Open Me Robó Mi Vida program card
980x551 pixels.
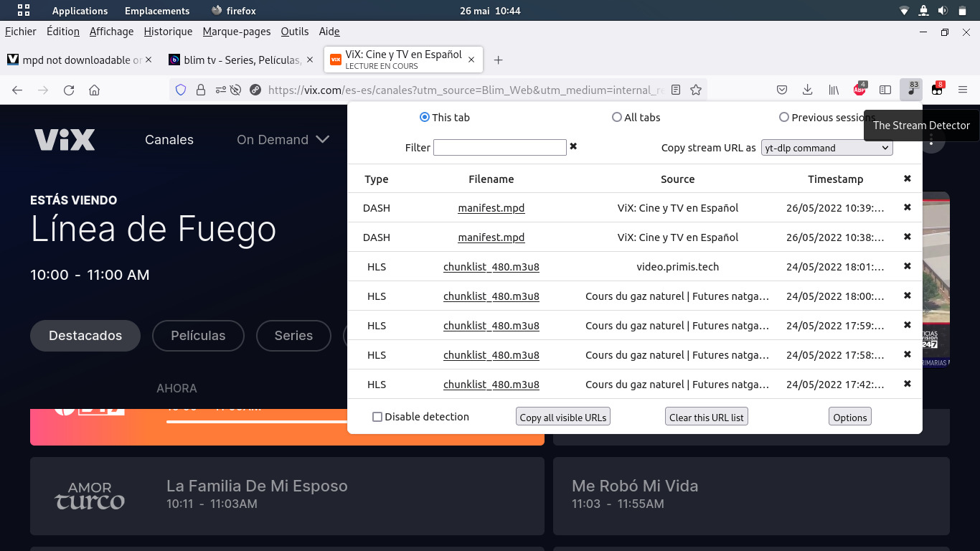751,496
